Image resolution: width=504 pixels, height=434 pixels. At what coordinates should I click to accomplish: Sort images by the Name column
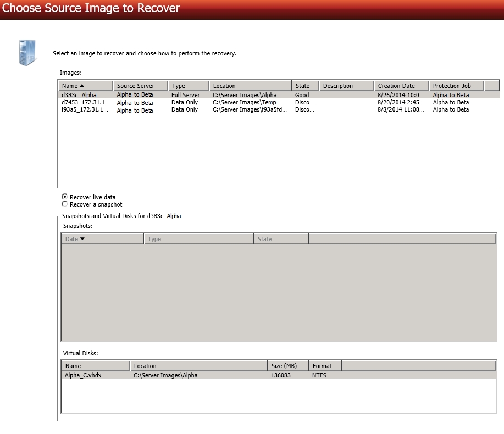click(x=85, y=86)
